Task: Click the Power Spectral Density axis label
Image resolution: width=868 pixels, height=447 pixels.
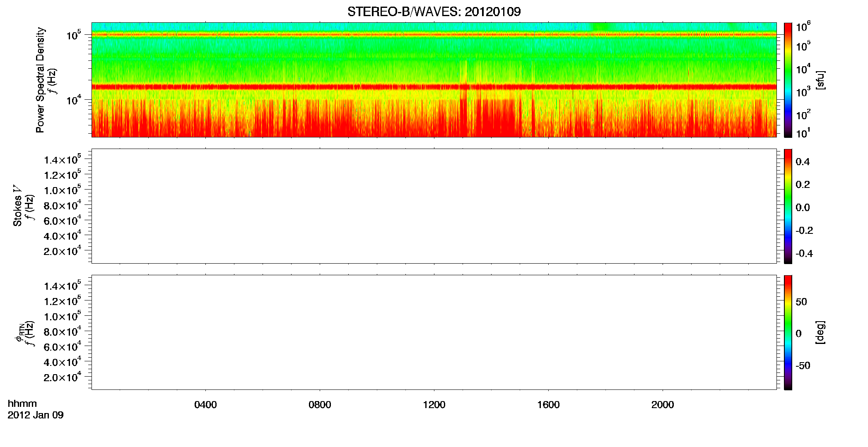Action: [40, 80]
